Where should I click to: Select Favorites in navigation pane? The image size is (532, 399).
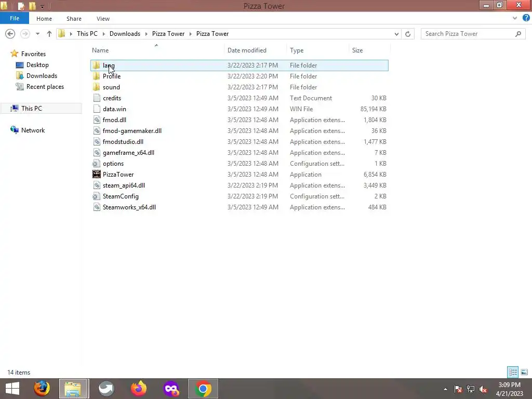point(33,54)
